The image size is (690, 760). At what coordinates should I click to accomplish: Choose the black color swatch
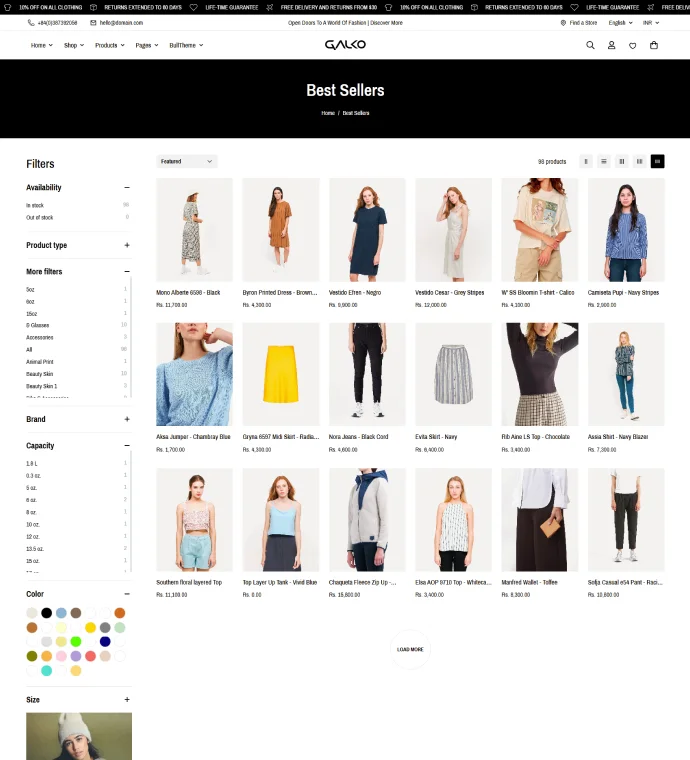(47, 613)
